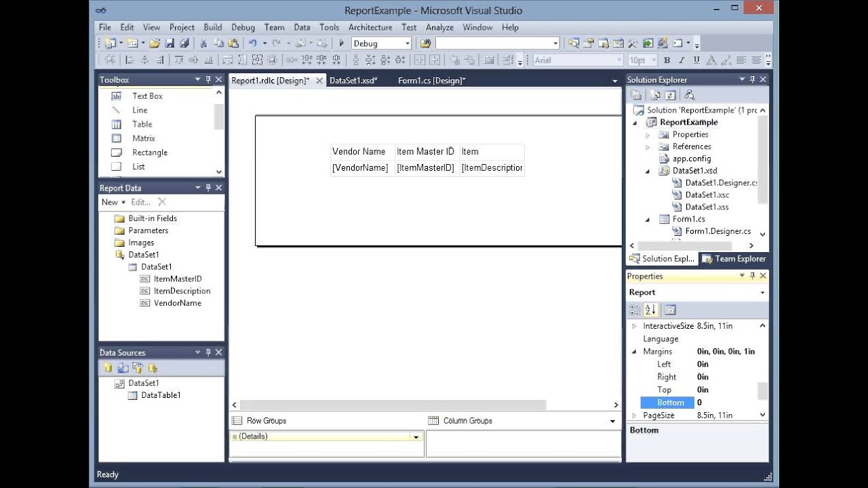Toggle auto-hide pin on Report Data panel
Viewport: 868px width, 488px height.
208,188
